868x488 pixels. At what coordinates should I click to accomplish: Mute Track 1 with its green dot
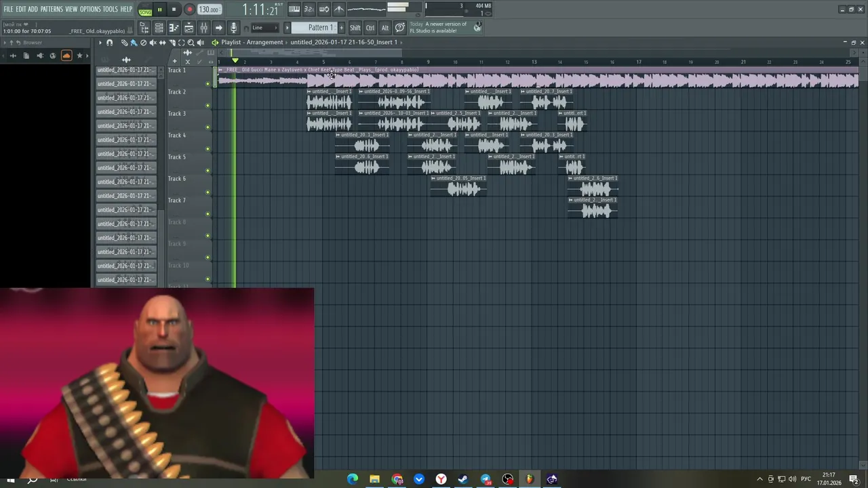pos(208,84)
